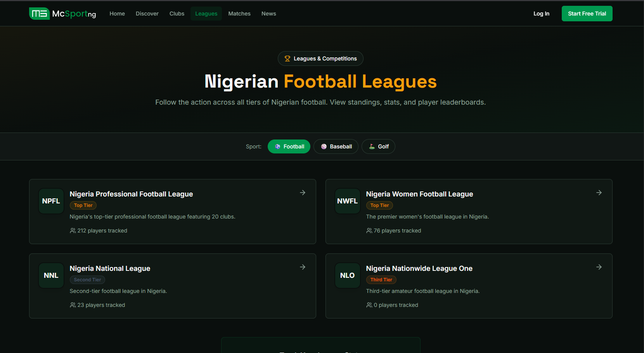The image size is (644, 353).
Task: Click the NLO badge icon
Action: (347, 275)
